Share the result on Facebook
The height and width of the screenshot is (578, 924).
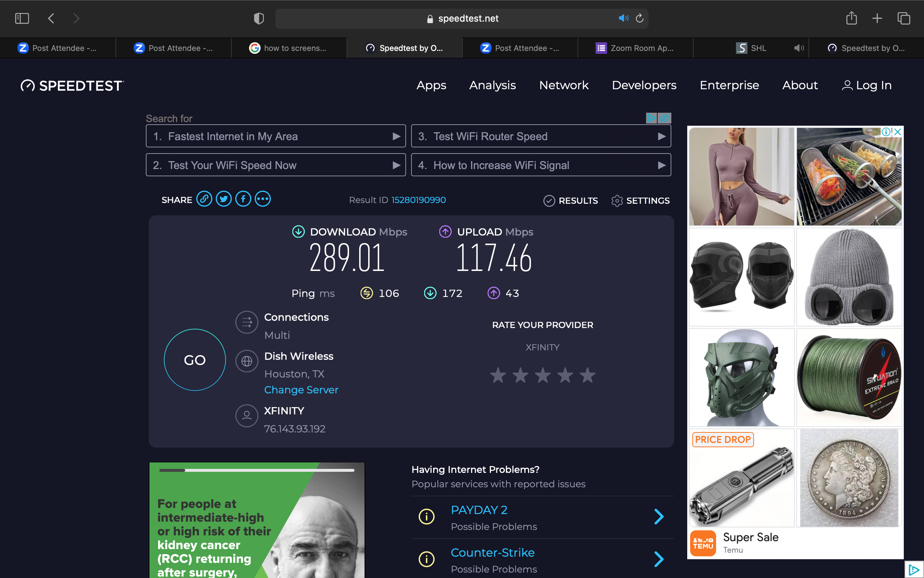coord(243,199)
